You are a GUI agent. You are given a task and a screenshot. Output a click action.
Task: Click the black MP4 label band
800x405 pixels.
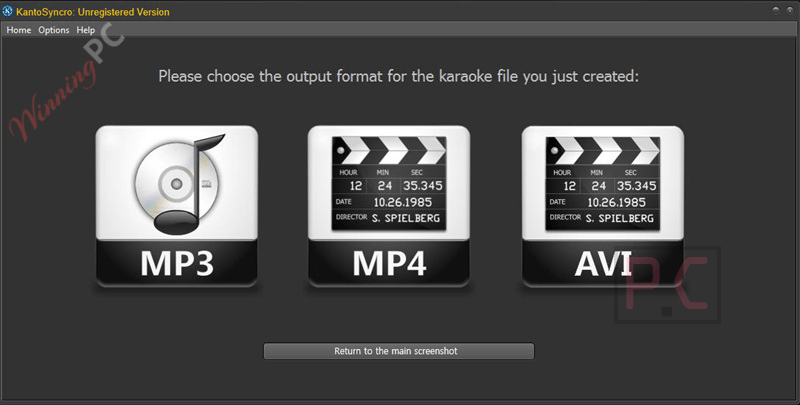click(x=389, y=263)
